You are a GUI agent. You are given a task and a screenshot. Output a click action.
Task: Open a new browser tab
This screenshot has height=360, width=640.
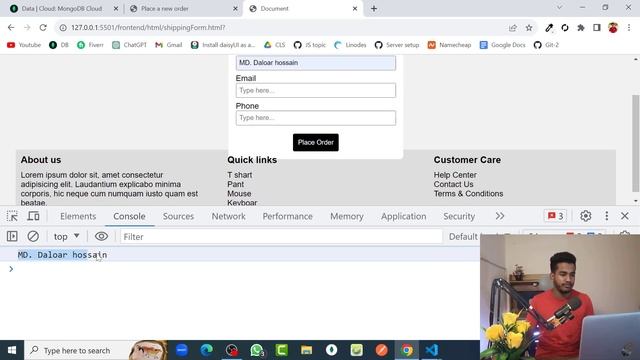(374, 8)
